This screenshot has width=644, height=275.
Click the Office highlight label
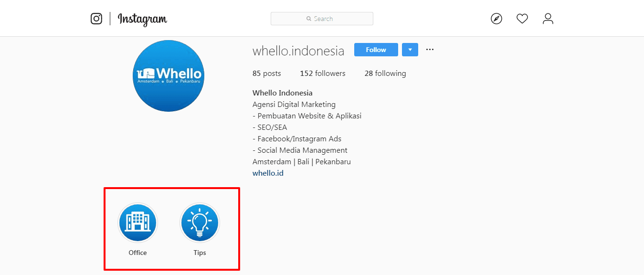137,253
